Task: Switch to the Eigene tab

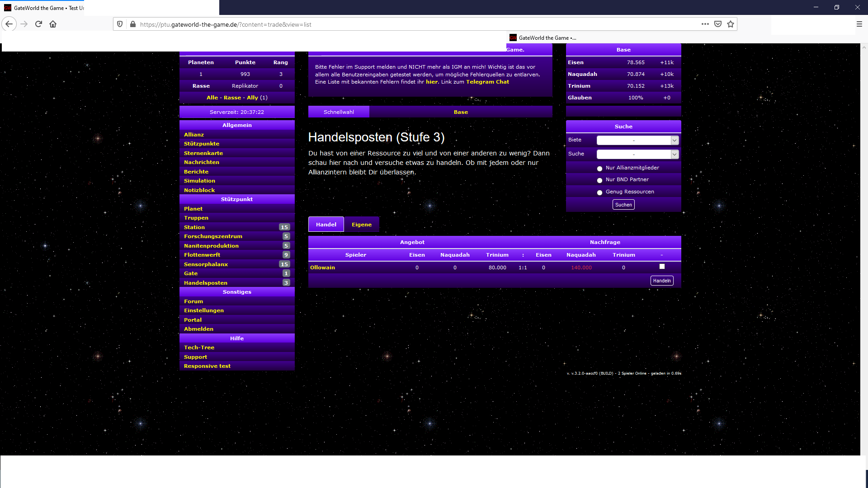Action: click(x=361, y=225)
